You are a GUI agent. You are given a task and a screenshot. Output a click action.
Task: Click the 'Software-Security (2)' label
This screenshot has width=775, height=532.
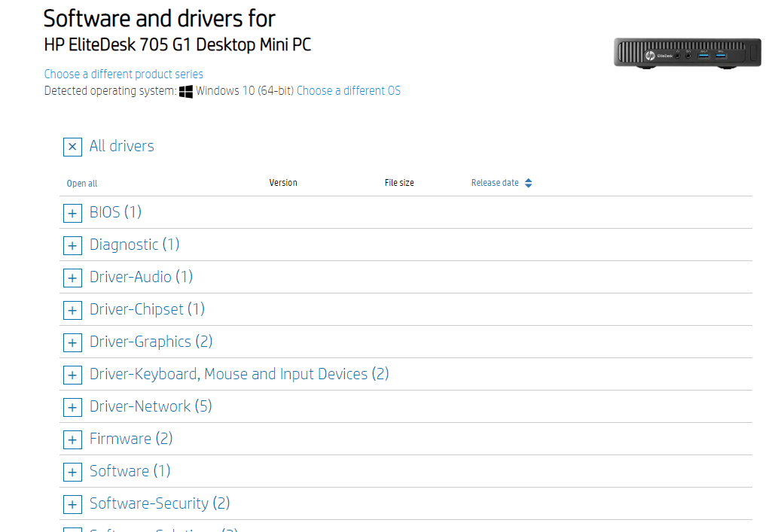pyautogui.click(x=160, y=503)
